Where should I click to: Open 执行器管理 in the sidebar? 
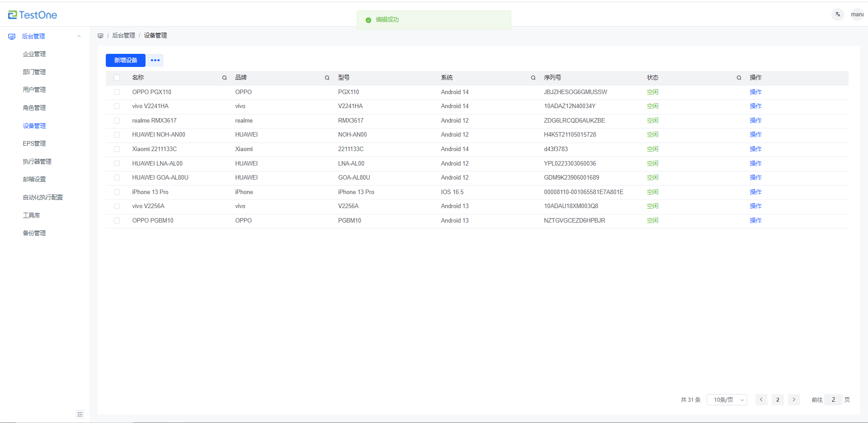[37, 162]
